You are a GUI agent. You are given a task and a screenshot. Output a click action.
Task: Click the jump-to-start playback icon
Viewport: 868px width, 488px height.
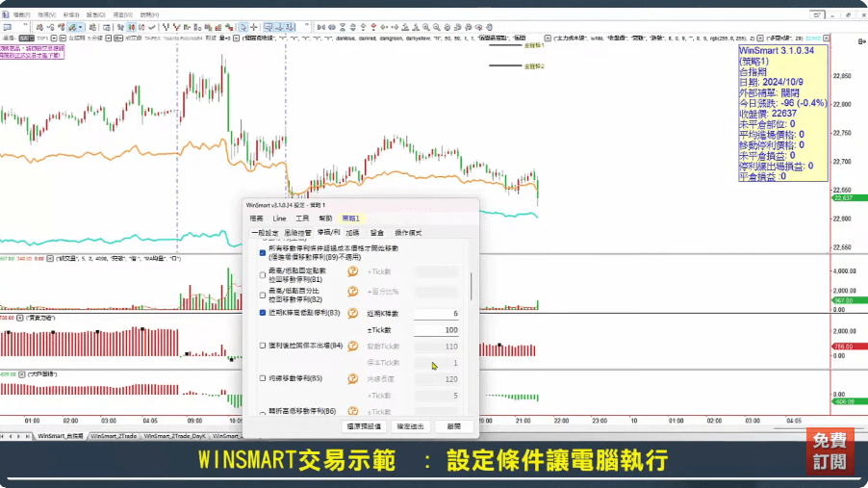click(321, 27)
